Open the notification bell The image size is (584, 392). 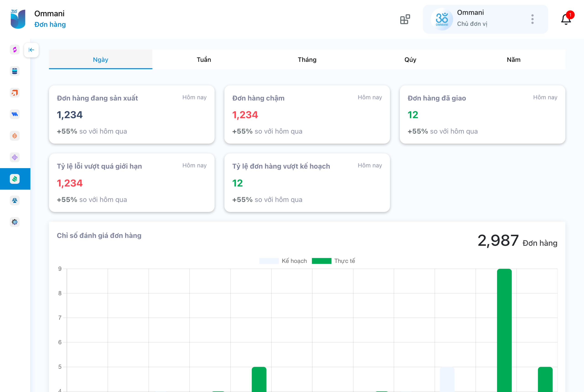(566, 19)
